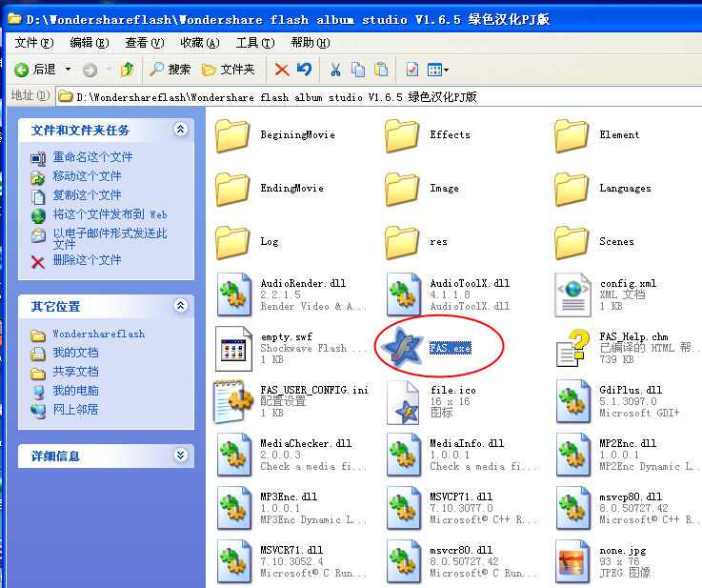
Task: Select config.xml file icon
Action: point(572,294)
